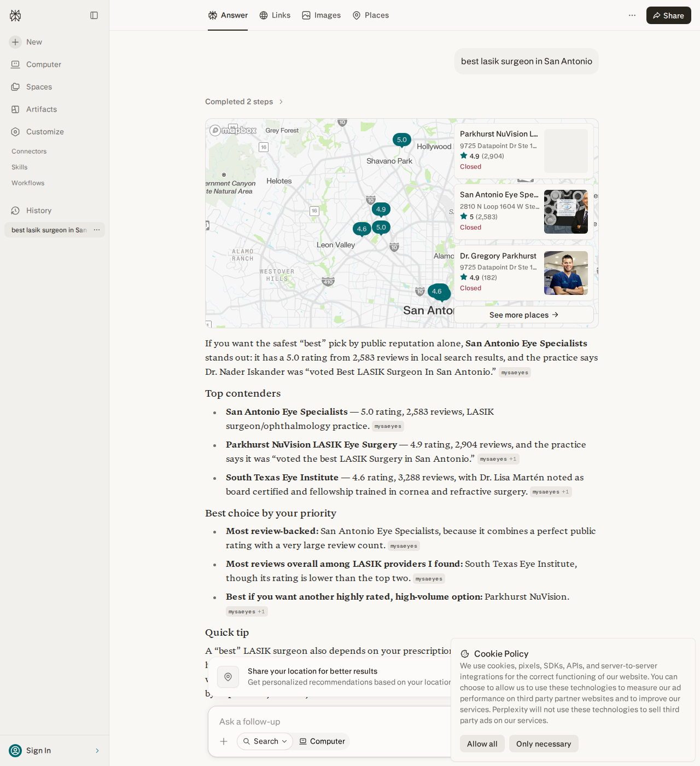Open Dr. Gregory Parkhurst photo thumbnail

click(x=565, y=273)
